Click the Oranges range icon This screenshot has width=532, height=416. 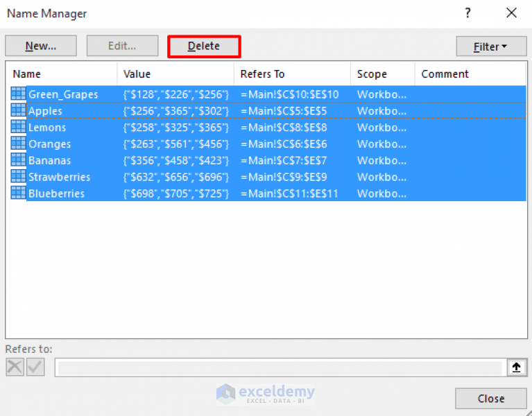pyautogui.click(x=18, y=144)
